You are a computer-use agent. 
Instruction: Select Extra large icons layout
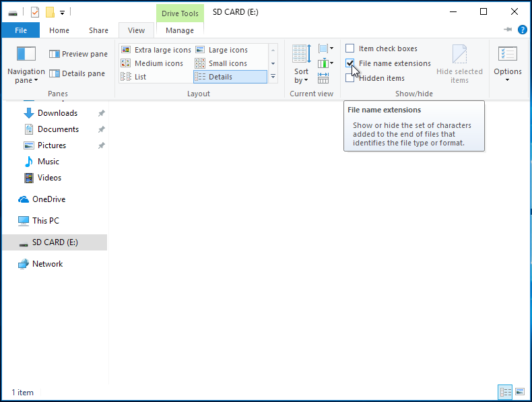point(156,50)
